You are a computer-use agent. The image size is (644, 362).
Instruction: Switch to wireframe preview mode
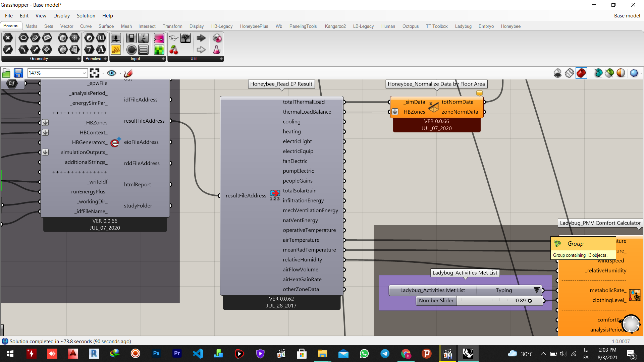(x=569, y=73)
